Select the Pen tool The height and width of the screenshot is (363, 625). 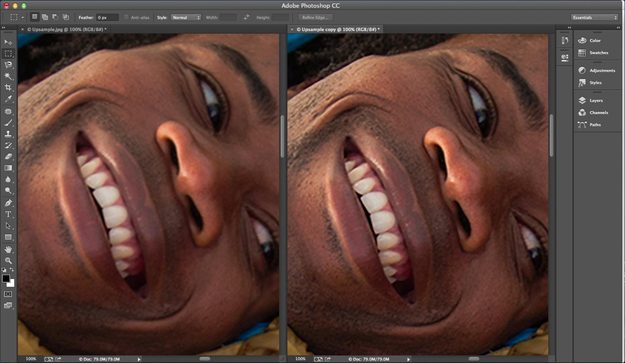[x=8, y=203]
